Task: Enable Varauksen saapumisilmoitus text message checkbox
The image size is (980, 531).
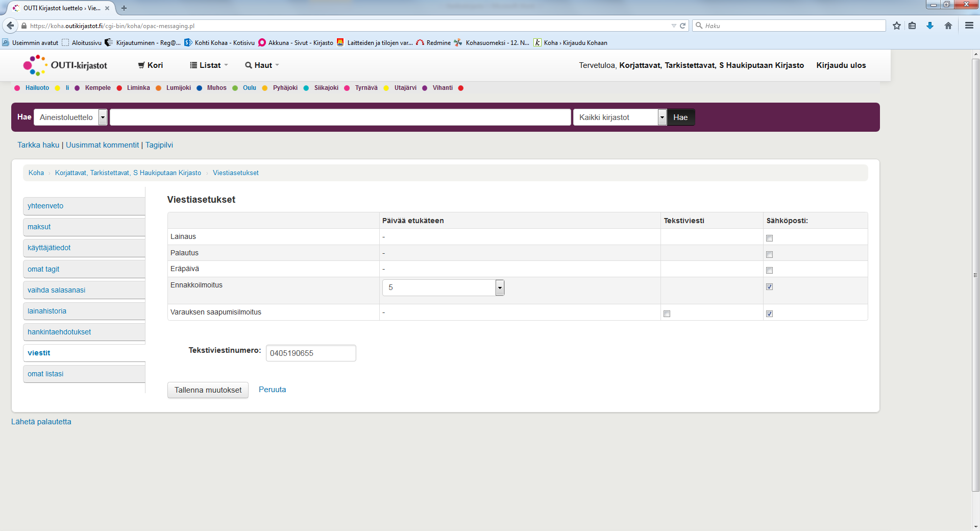Action: click(x=667, y=313)
